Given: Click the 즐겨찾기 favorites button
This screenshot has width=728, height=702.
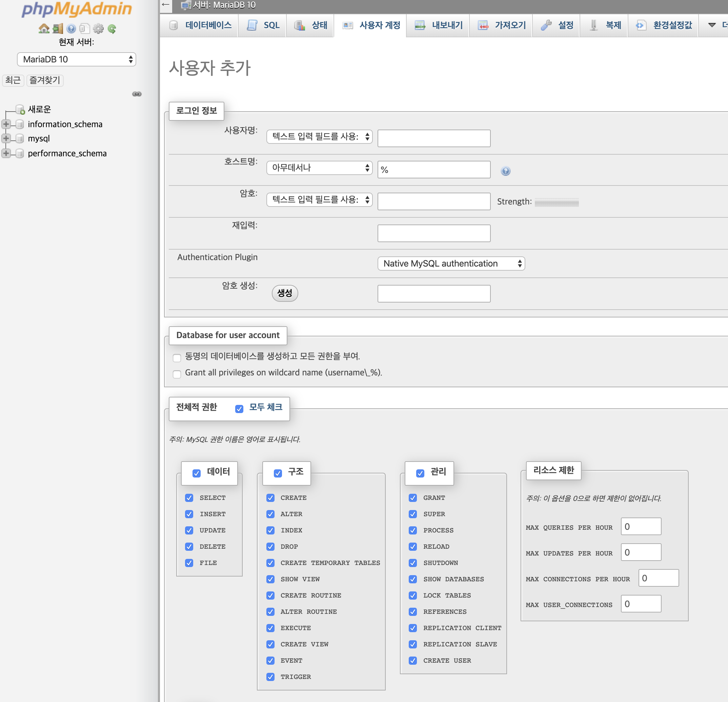Looking at the screenshot, I should point(45,80).
